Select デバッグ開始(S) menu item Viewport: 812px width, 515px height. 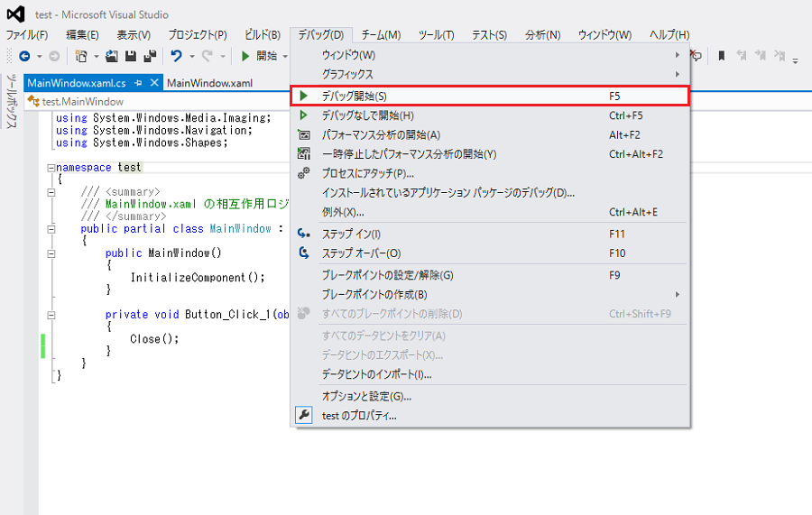[x=490, y=96]
